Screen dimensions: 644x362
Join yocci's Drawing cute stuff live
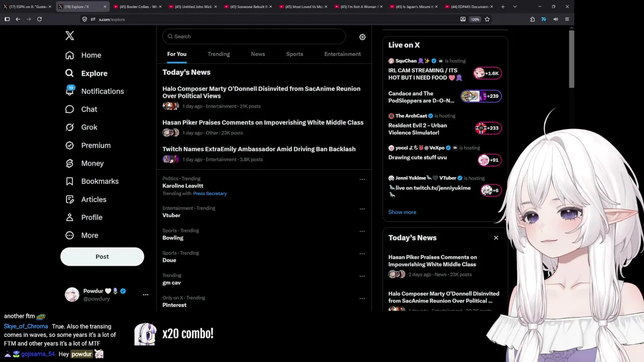[445, 156]
